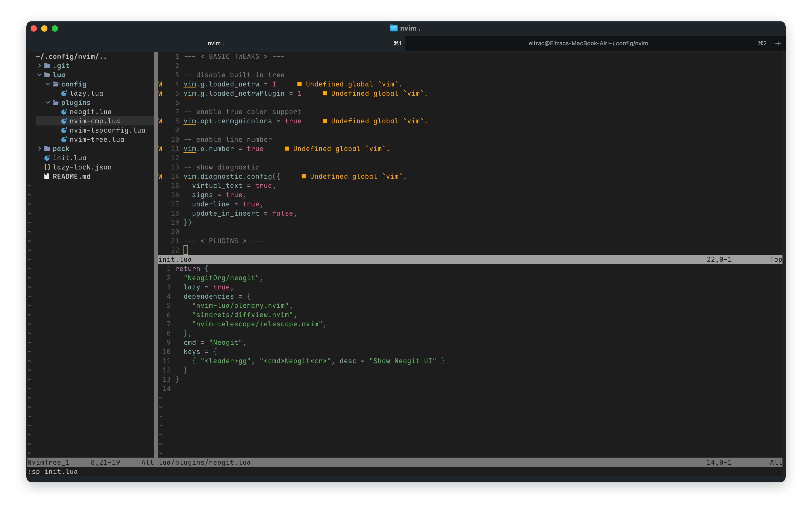This screenshot has height=514, width=812.
Task: Select the 'nvim .' terminal tab
Action: pos(216,43)
